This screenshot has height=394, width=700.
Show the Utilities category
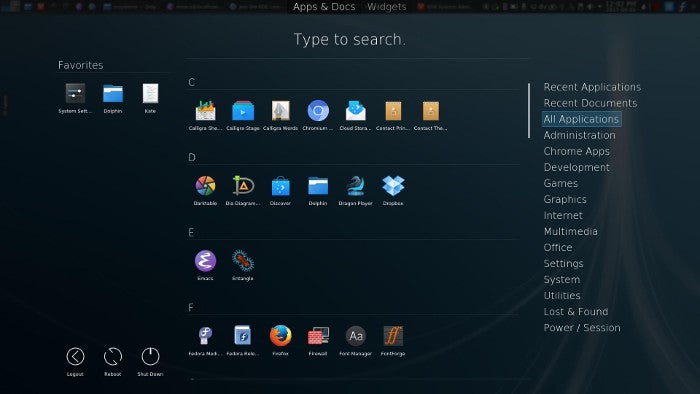(562, 296)
